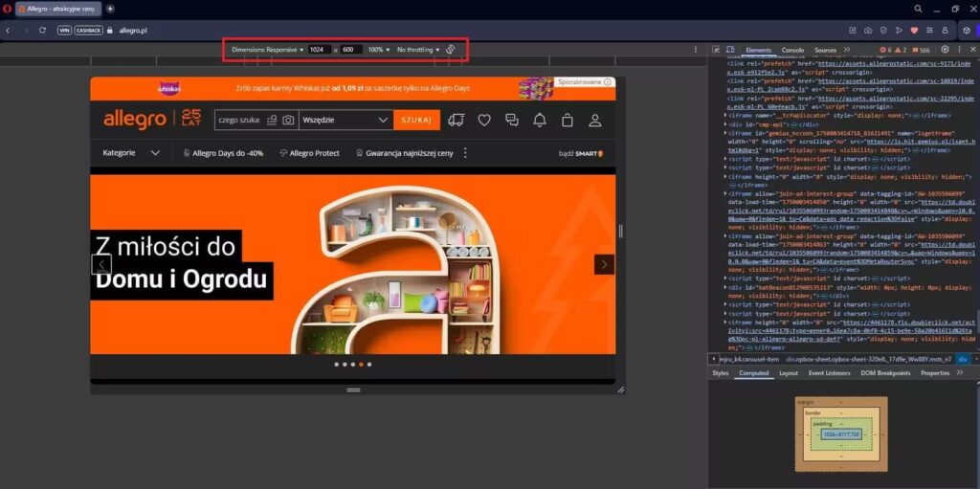Screen dimensions: 980x489
Task: Open the 100% zoom dropdown
Action: pos(378,50)
